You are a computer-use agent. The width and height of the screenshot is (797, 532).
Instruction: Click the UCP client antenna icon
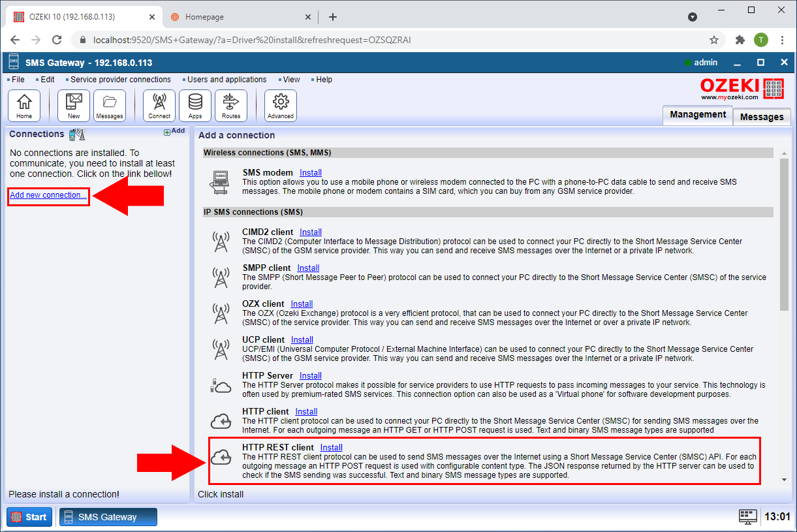(x=222, y=349)
